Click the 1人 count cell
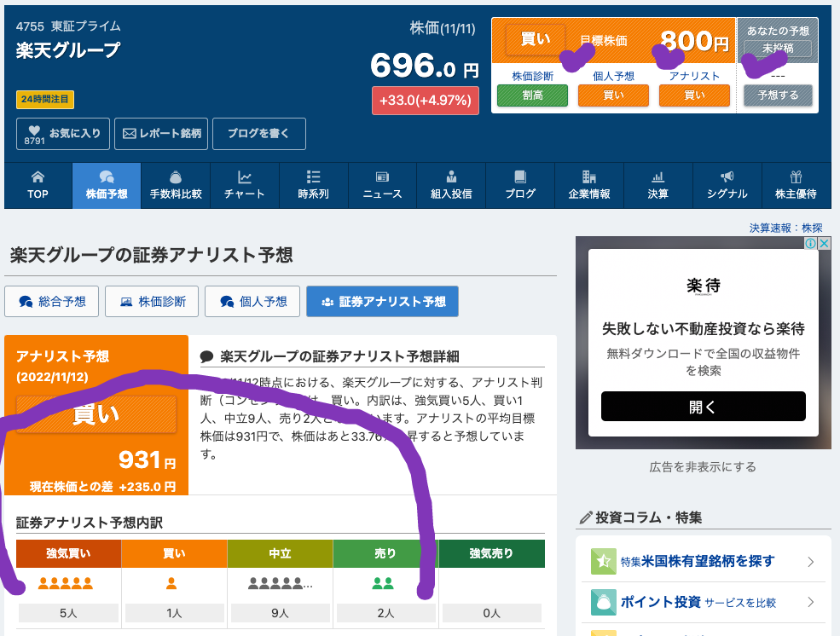This screenshot has height=636, width=840. 174,613
